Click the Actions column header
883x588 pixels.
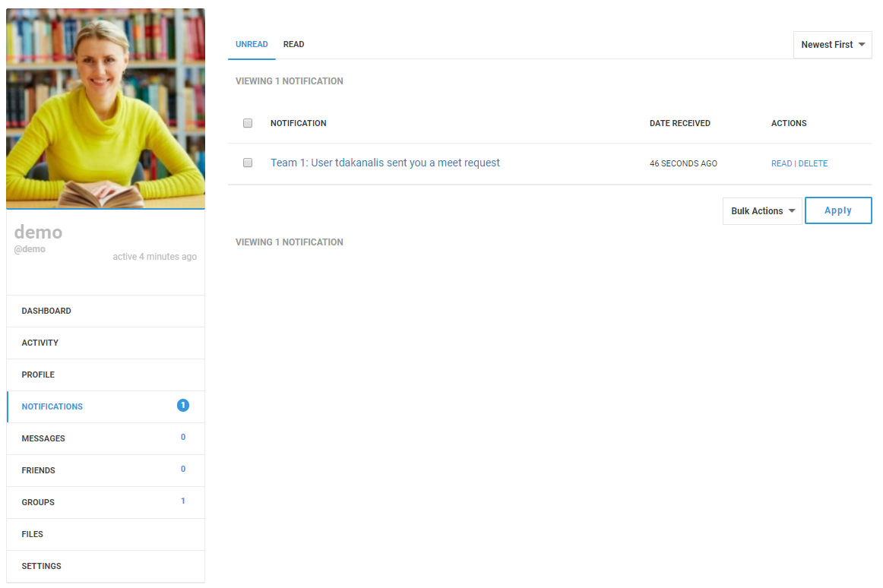[789, 123]
